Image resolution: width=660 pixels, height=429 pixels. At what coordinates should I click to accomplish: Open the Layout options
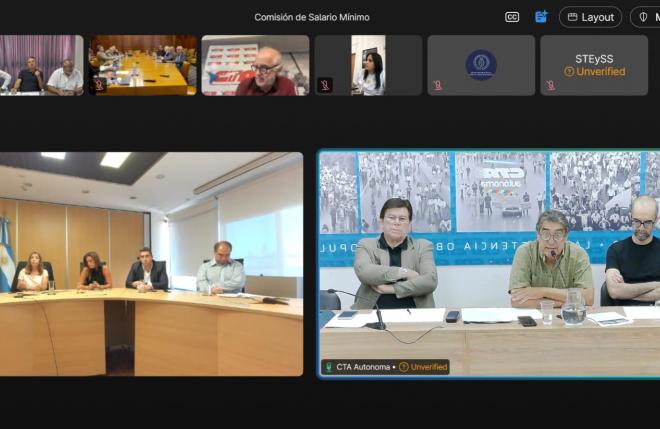(590, 17)
